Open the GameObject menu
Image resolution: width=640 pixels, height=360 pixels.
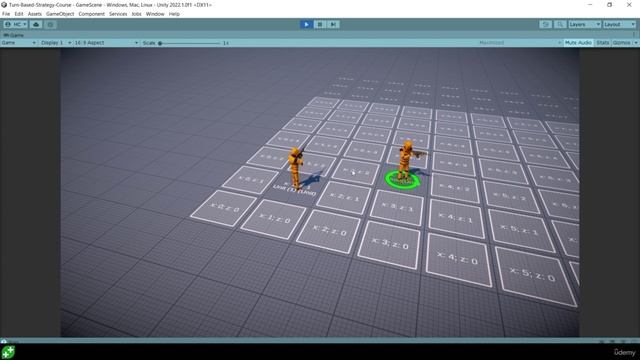coord(60,14)
